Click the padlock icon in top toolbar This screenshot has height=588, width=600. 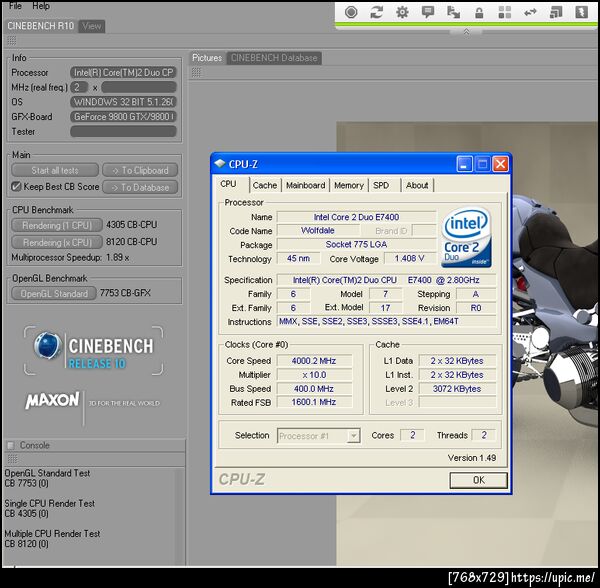click(479, 13)
